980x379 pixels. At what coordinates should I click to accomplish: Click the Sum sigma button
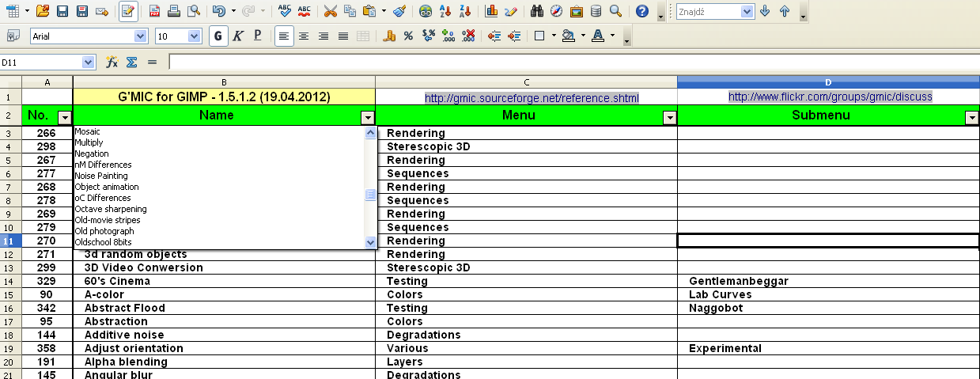click(132, 62)
